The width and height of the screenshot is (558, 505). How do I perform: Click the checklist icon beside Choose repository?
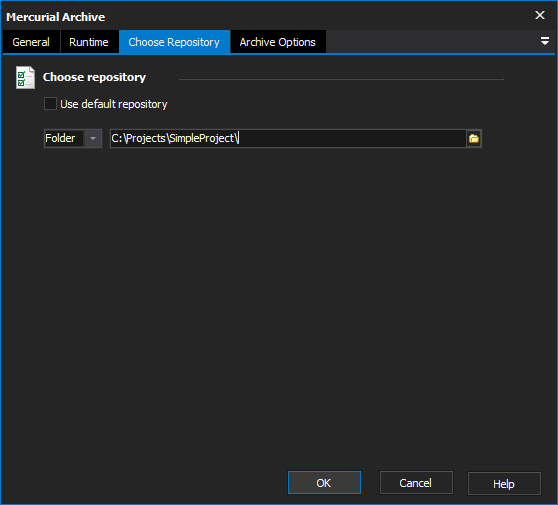coord(25,78)
